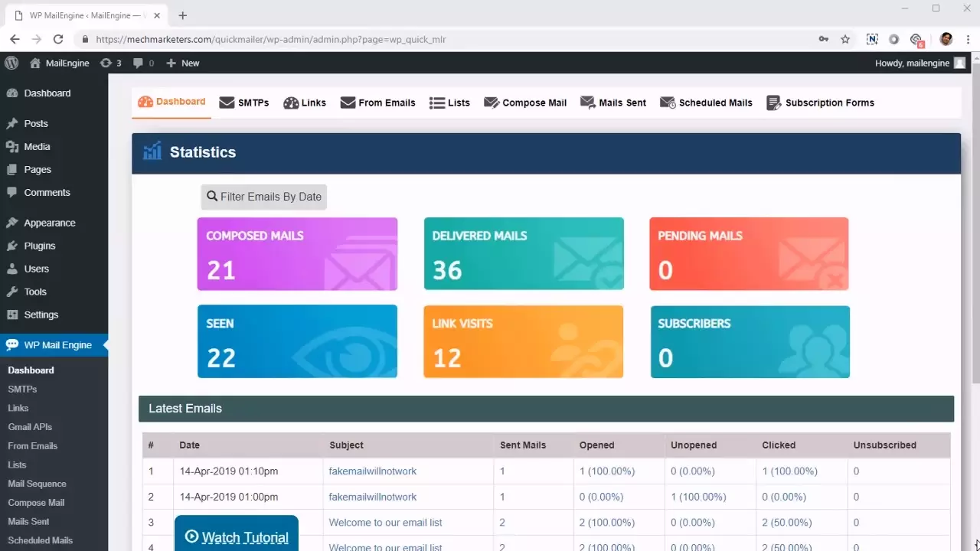Click the WordPress logo icon

pyautogui.click(x=11, y=63)
